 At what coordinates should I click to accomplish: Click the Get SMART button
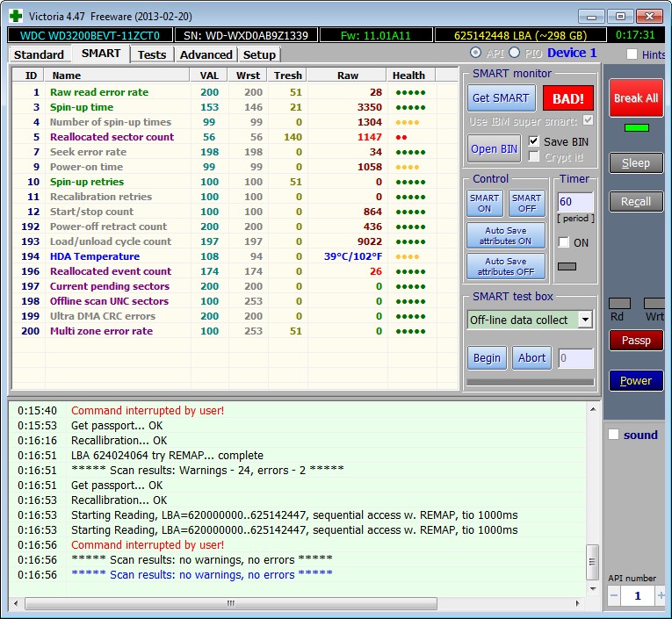coord(501,98)
